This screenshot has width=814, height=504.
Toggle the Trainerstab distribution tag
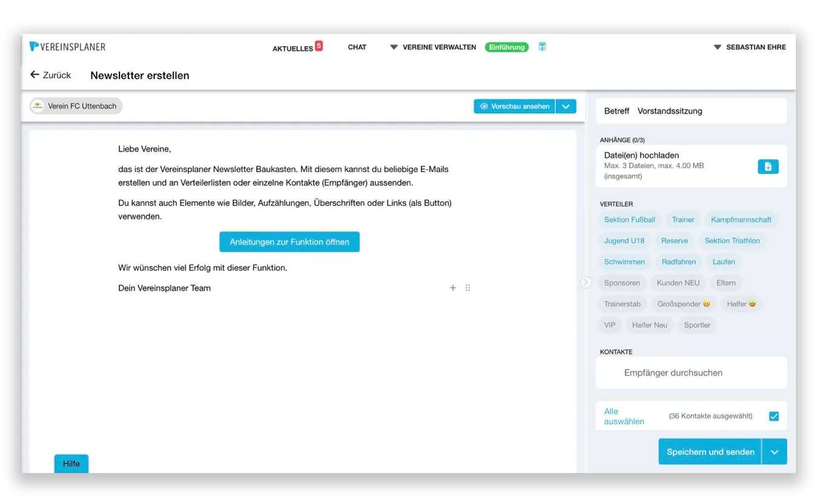click(622, 304)
